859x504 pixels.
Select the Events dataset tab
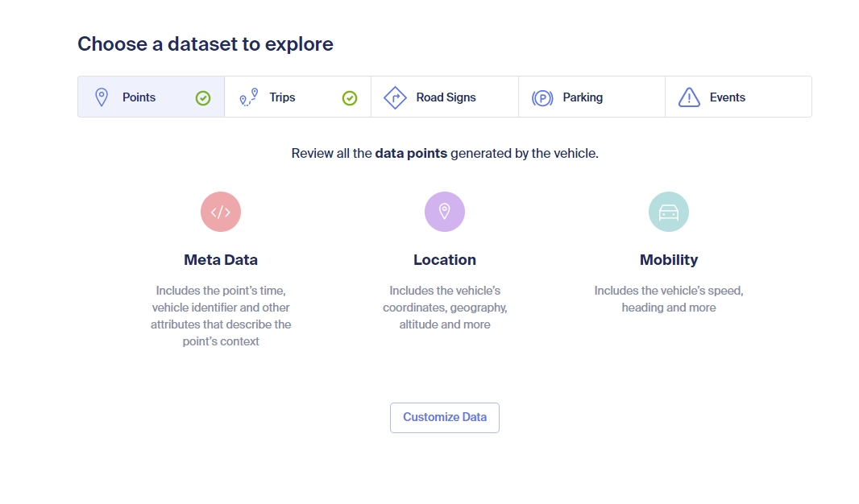pos(727,97)
